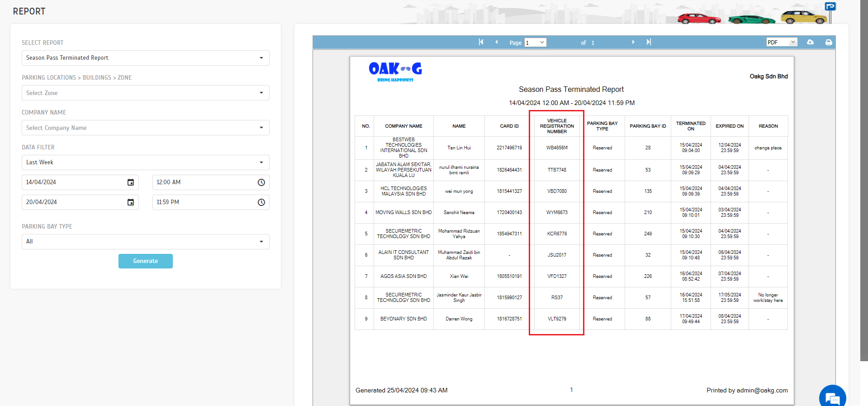
Task: Open the Select Zone dropdown
Action: [145, 93]
